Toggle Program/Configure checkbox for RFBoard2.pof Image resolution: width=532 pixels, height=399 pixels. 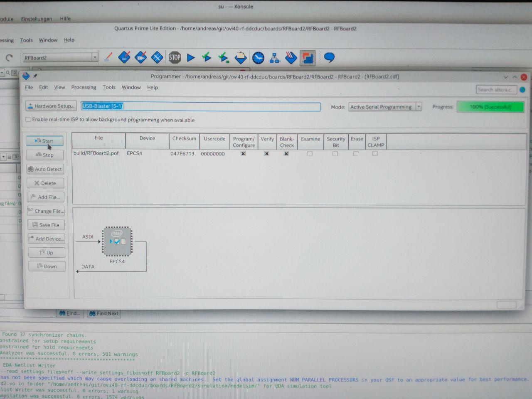point(243,154)
